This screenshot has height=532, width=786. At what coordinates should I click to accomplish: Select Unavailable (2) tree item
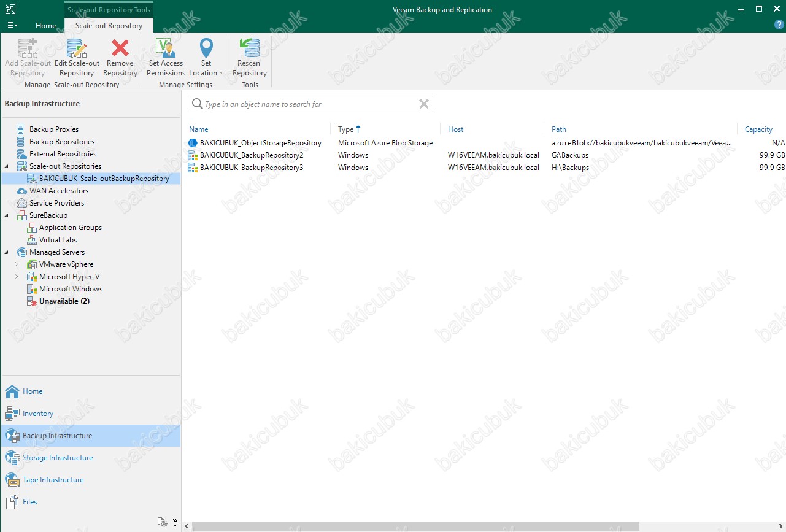tap(64, 301)
